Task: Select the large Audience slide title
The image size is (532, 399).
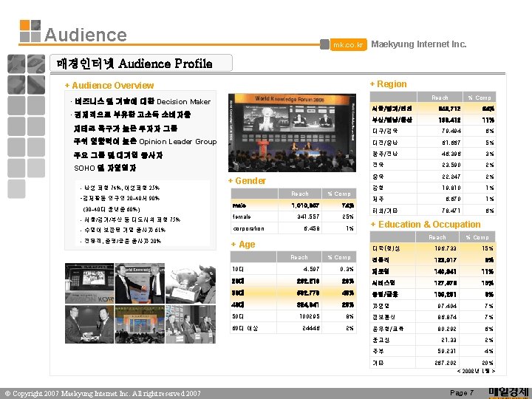Action: [x=86, y=35]
